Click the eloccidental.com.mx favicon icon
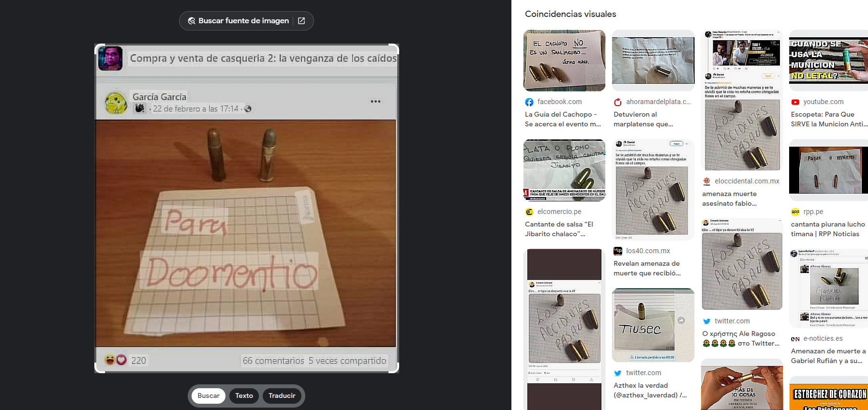 (706, 182)
